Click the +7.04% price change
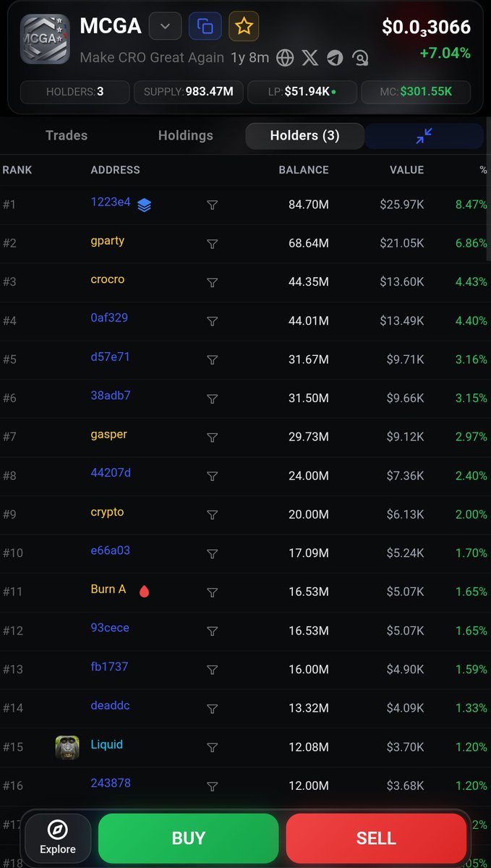The height and width of the screenshot is (868, 491). pos(445,53)
